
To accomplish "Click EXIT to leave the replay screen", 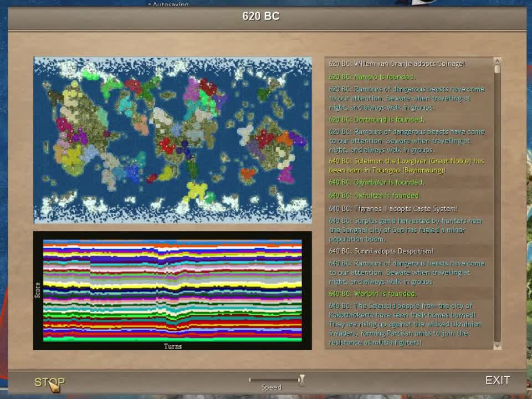I will [x=497, y=380].
